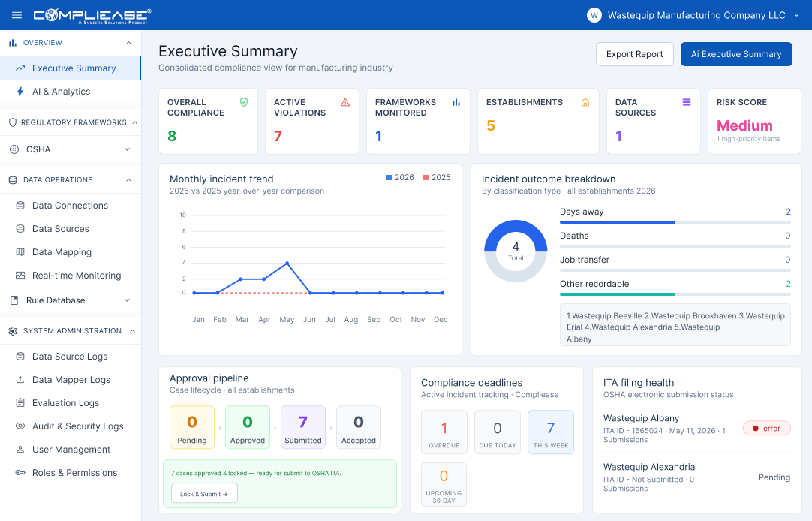Select the Submitted pipeline stage
Screen dimensions: 812x521
click(x=303, y=427)
